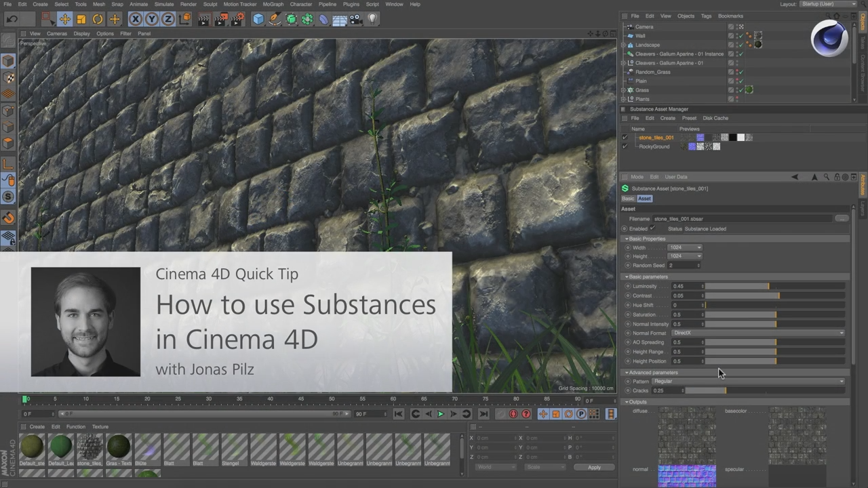Click the green Subdivision Surface generator icon
868x488 pixels.
(292, 19)
